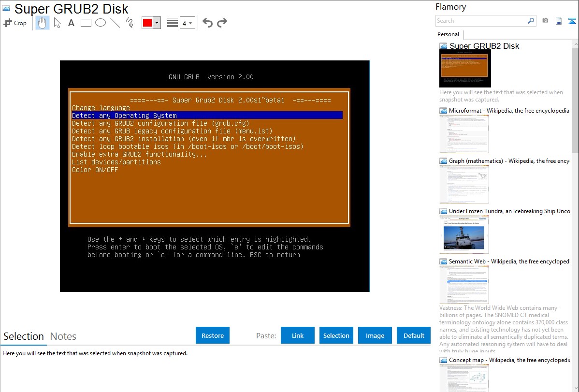Click the 'Vastness' Semantic Web excerpt
Screen dimensions: 579x392
pos(504,330)
